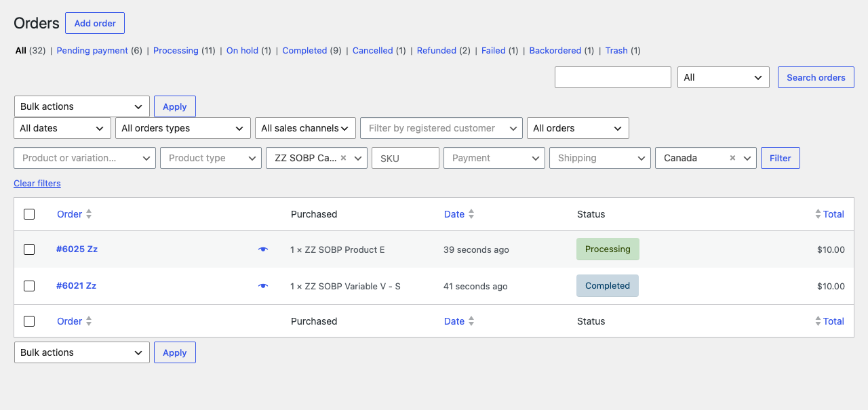Open the Shipping dropdown
The image size is (868, 410).
click(600, 158)
